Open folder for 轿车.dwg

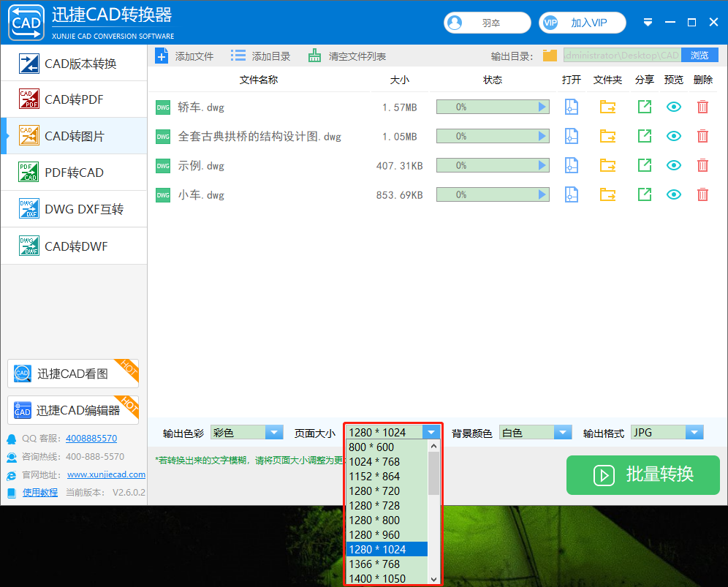coord(607,107)
